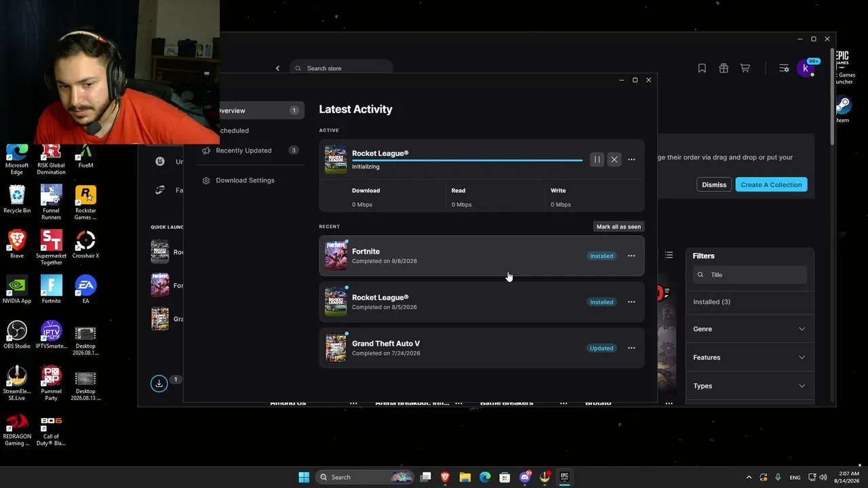Pause the active Rocket League download
This screenshot has height=488, width=868.
pyautogui.click(x=597, y=160)
